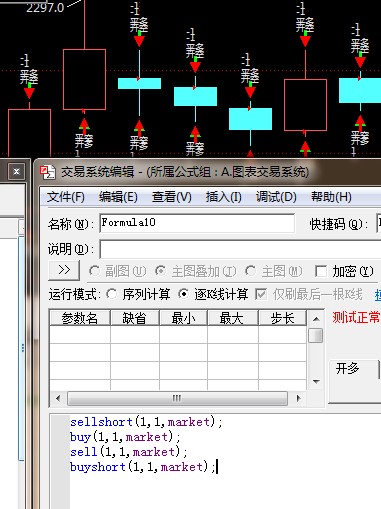Open the 查看(V) menu
The height and width of the screenshot is (509, 381).
tap(172, 197)
